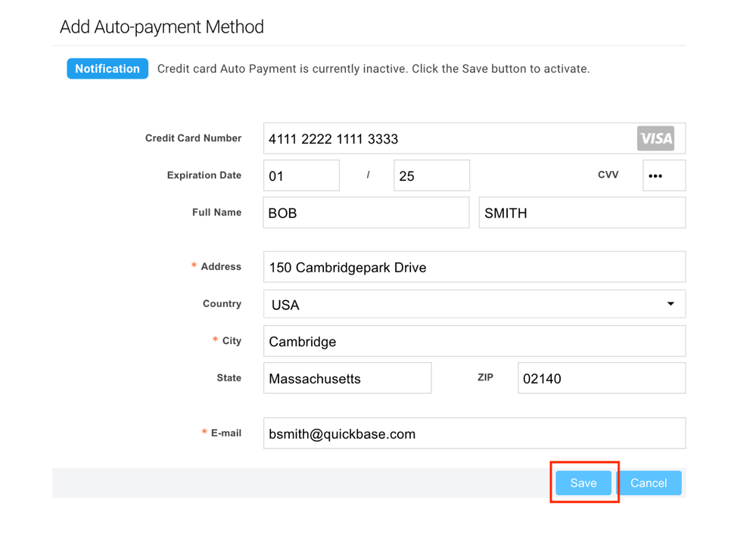Click the expiration month field
Screen dimensions: 756x549
pyautogui.click(x=301, y=175)
